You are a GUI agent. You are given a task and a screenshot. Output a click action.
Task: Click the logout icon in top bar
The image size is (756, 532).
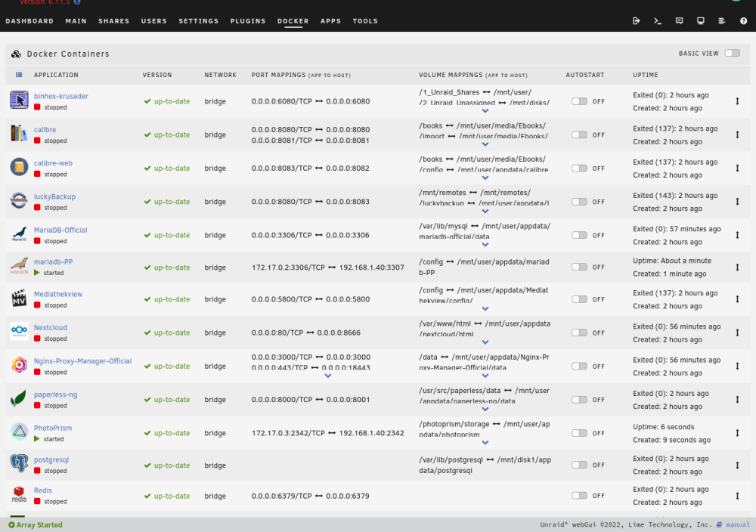pos(637,20)
